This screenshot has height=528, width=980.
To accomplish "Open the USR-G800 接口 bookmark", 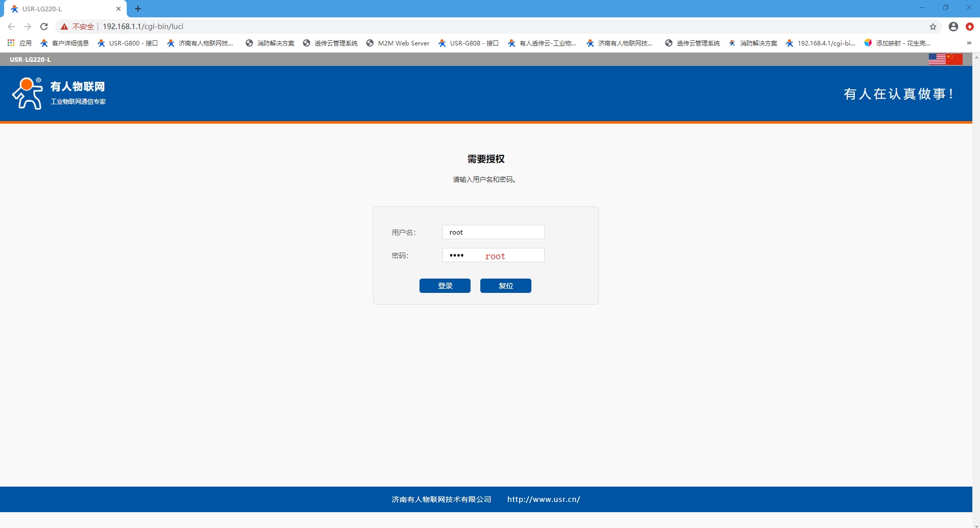I will click(x=128, y=43).
